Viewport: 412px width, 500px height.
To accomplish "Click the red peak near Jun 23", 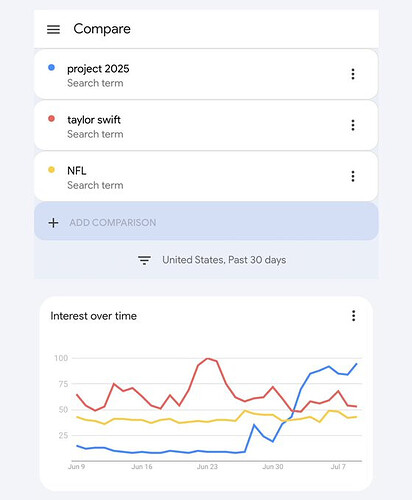I will (x=208, y=359).
